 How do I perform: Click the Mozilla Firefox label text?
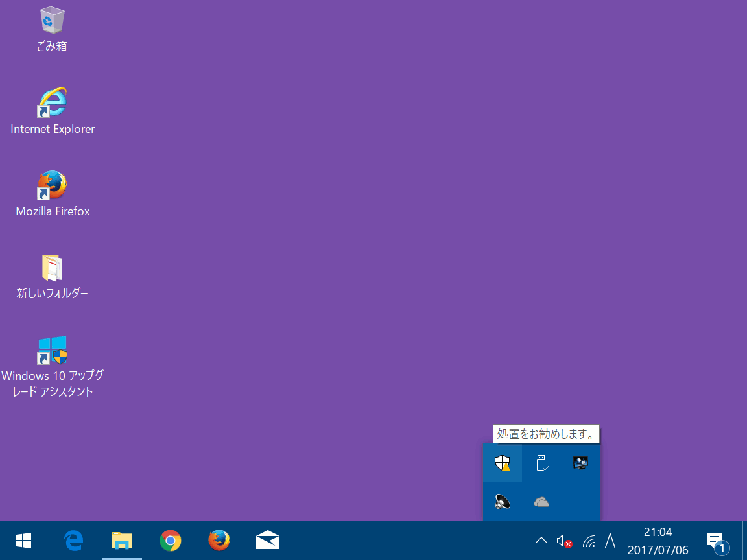coord(53,211)
